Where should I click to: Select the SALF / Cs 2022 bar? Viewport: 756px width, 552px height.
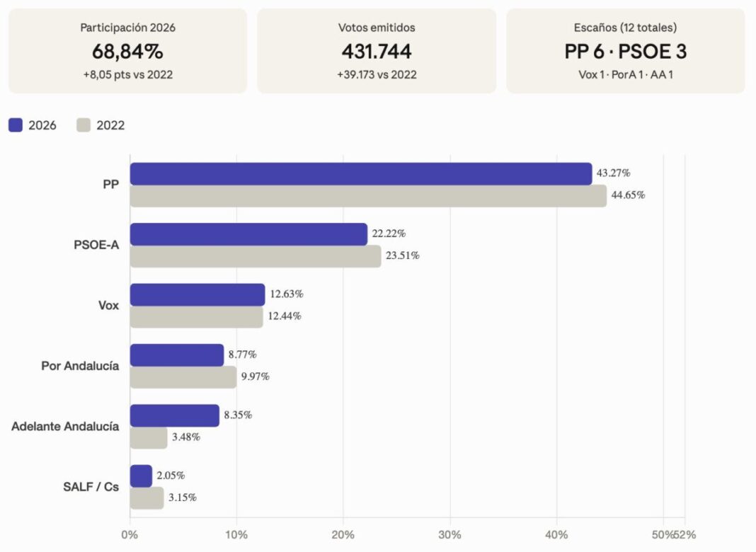coord(147,498)
